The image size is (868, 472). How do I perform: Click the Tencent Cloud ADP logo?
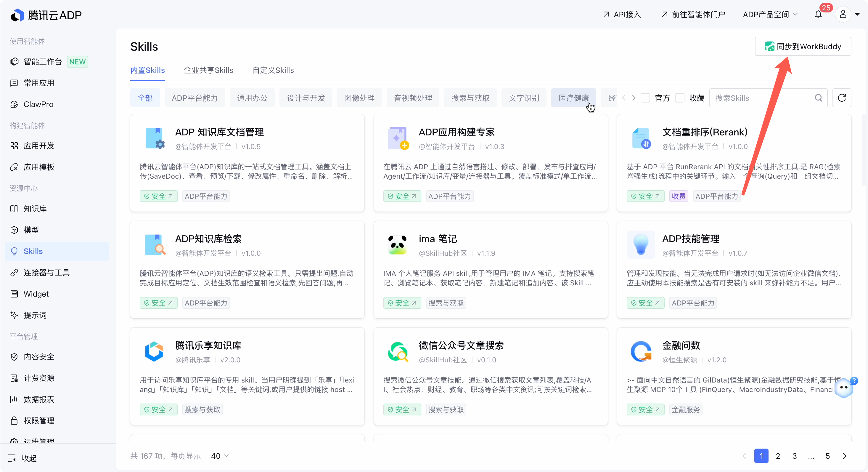pos(46,15)
